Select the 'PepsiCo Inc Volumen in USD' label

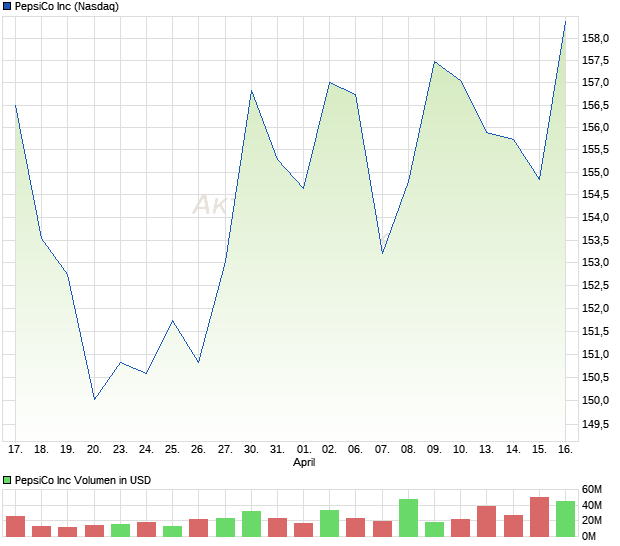coord(83,480)
